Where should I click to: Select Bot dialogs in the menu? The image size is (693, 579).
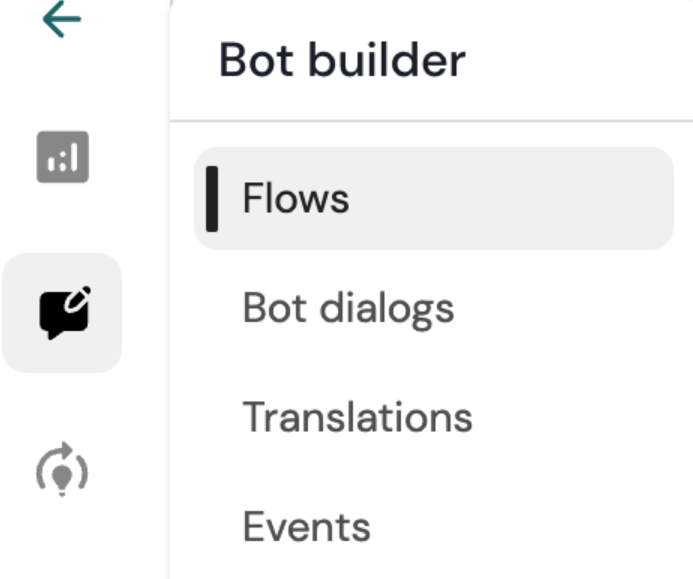click(x=348, y=308)
